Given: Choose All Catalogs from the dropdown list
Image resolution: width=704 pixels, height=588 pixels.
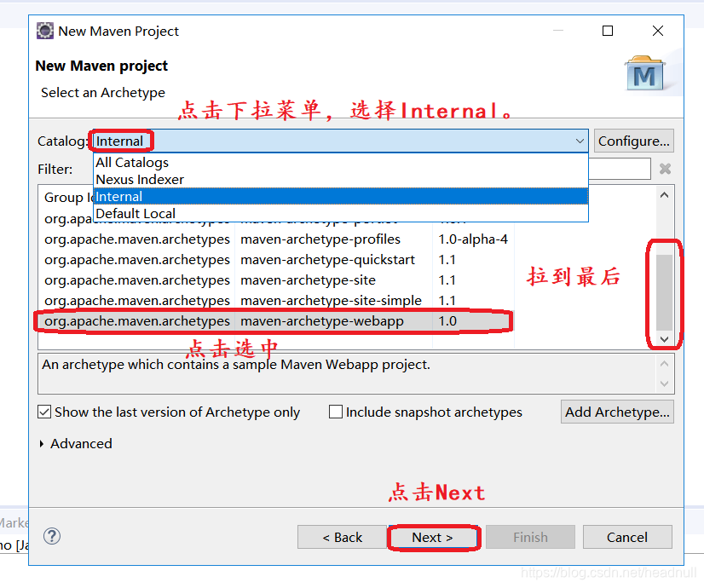Looking at the screenshot, I should pos(341,163).
